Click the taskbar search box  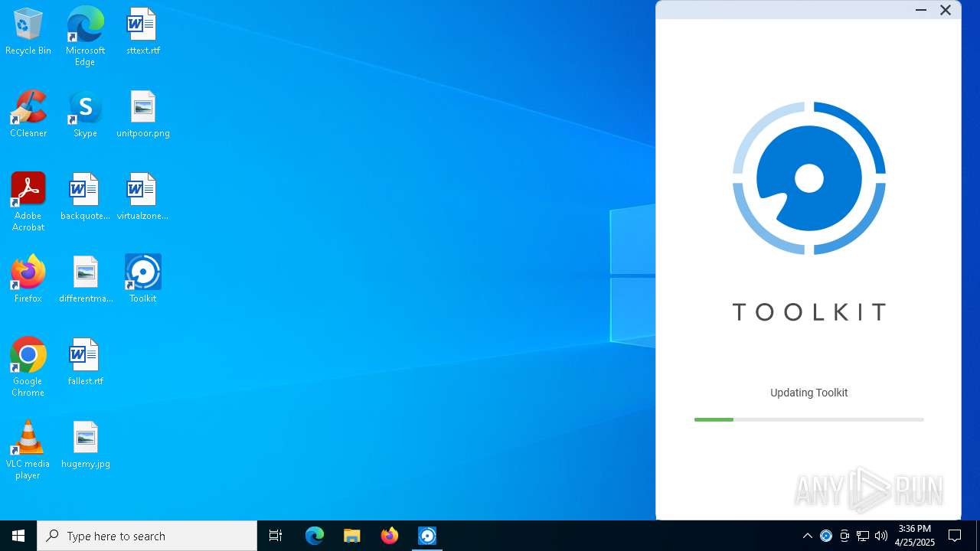(x=147, y=536)
